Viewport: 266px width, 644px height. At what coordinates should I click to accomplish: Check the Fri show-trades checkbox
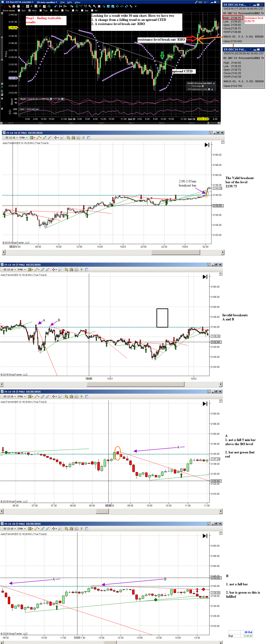tap(73, 10)
